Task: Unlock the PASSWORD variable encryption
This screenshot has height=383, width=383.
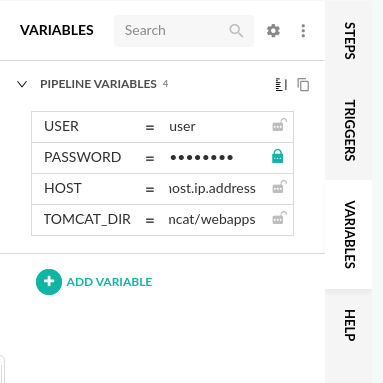Action: [278, 156]
